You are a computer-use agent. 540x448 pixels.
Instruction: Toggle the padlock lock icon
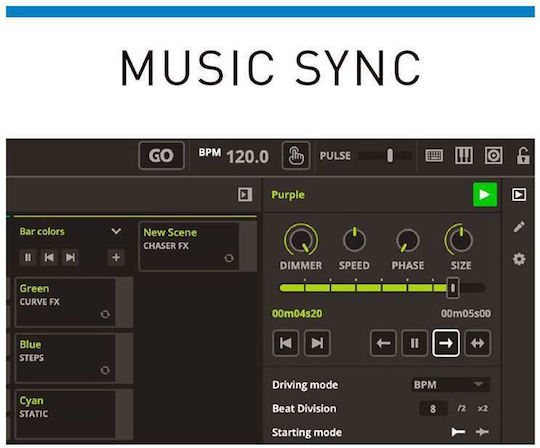pos(522,156)
